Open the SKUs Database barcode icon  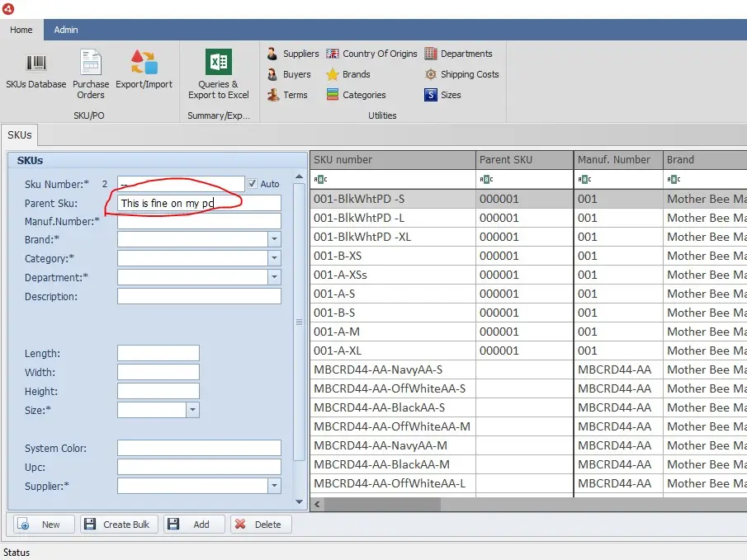click(35, 63)
